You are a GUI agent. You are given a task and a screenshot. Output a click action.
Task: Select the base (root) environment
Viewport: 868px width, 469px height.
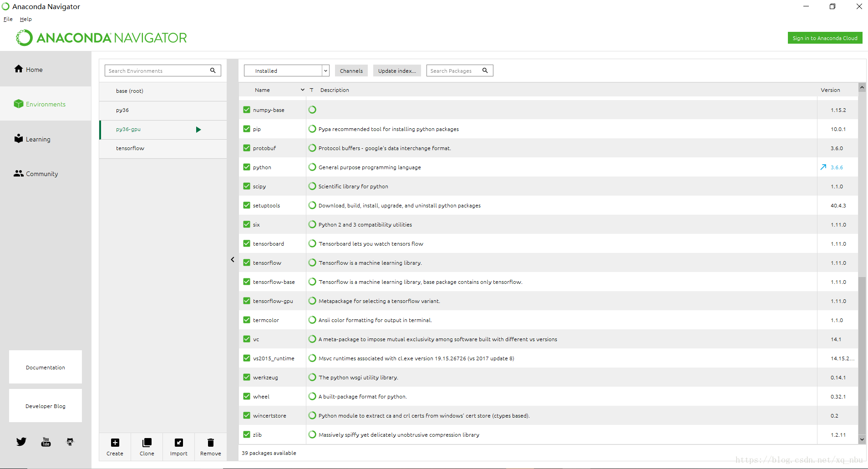point(163,91)
